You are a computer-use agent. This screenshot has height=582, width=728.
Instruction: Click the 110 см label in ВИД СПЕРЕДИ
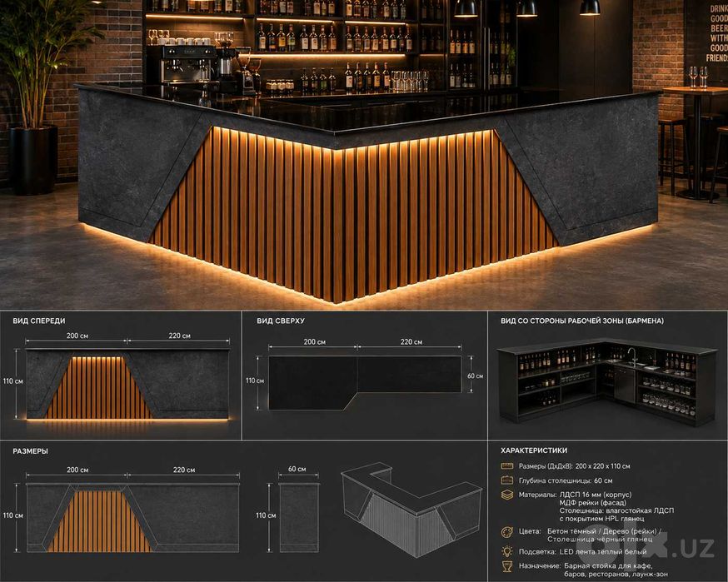coord(13,381)
